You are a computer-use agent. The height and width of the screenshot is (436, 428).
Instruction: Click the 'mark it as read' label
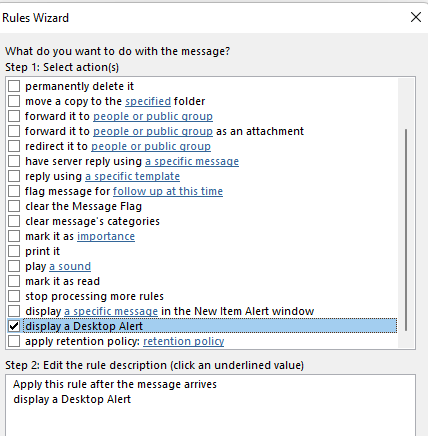62,281
